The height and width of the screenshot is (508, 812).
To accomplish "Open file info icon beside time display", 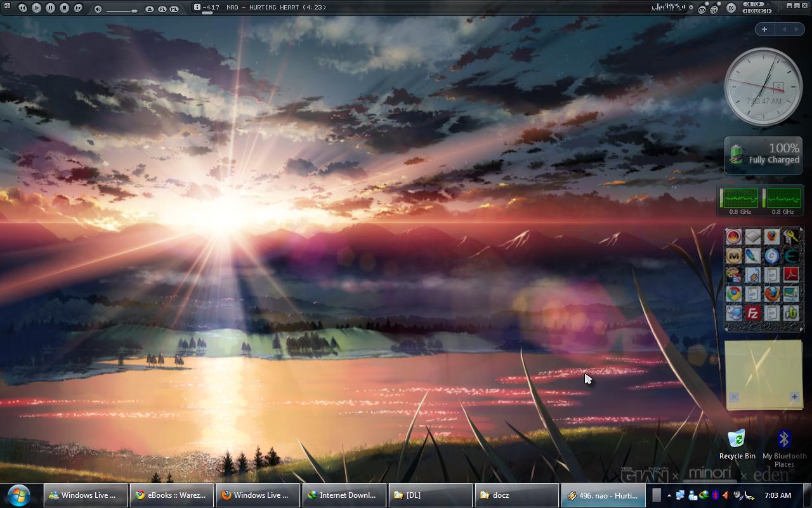I will tap(197, 7).
